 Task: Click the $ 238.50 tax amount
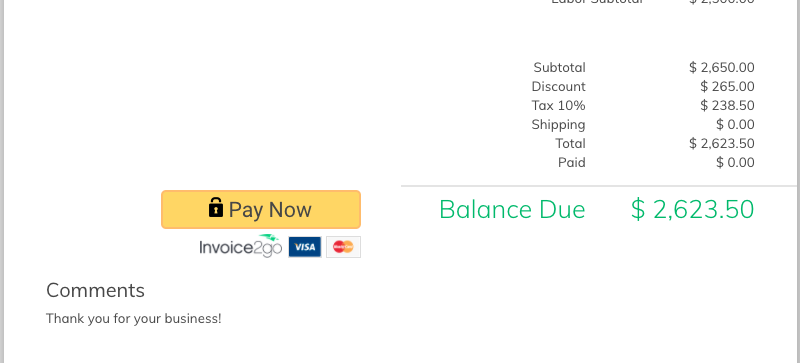point(727,106)
